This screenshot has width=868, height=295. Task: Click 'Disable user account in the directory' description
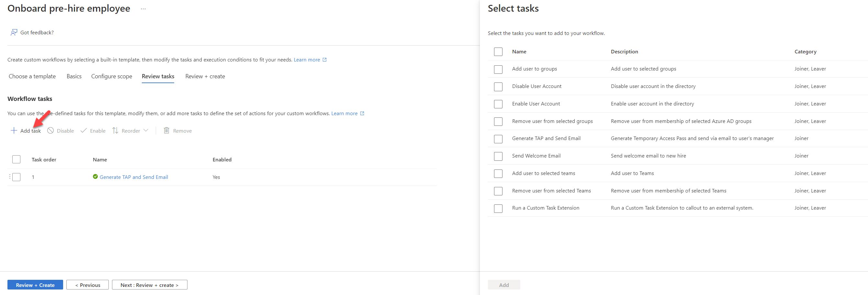coord(653,86)
